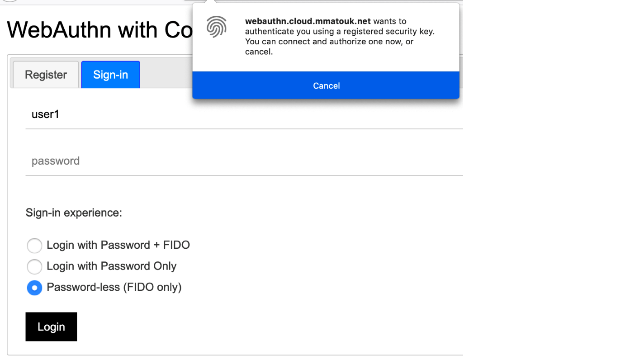
Task: Click the Sign-in experience label
Action: 74,213
